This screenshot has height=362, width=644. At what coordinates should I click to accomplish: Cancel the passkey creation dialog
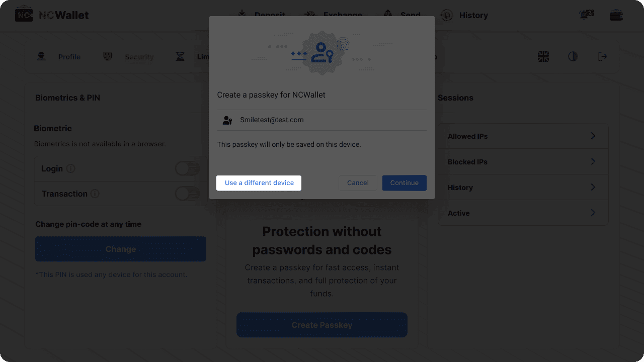[358, 183]
